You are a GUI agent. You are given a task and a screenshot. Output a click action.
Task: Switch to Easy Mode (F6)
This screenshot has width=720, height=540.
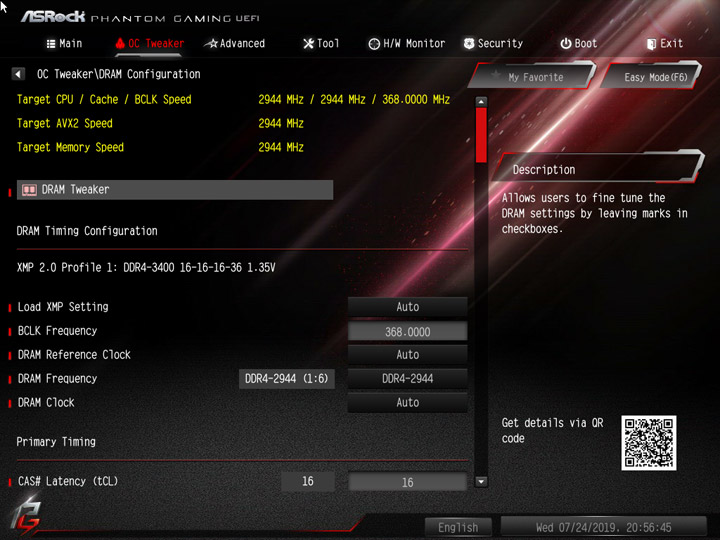tap(651, 76)
